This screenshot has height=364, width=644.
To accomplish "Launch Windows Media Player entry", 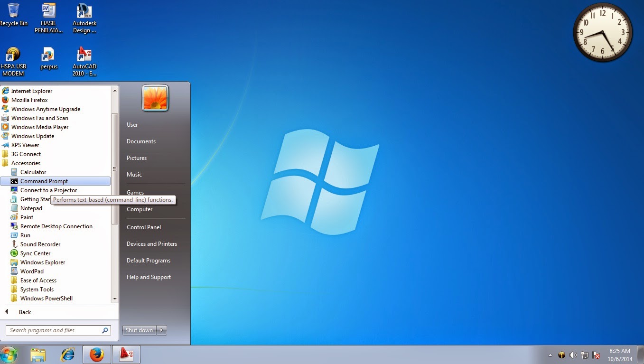I will pos(56,127).
